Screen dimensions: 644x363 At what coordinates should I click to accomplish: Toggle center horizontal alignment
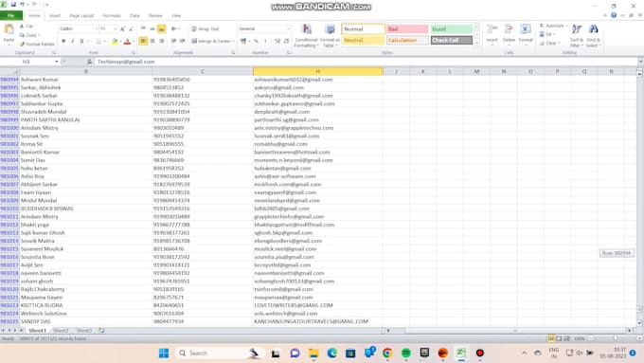152,41
